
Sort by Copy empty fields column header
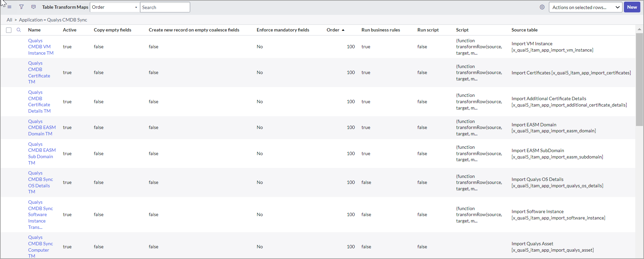coord(113,30)
